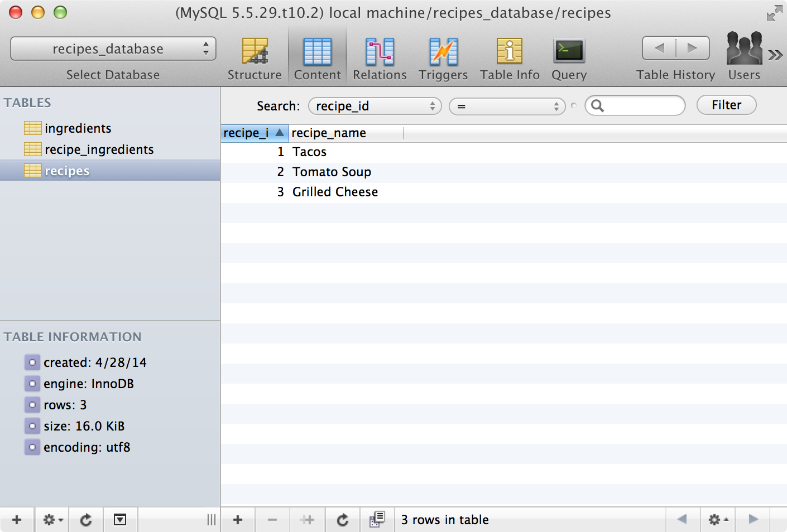Refresh the table list
787x532 pixels.
tap(86, 520)
